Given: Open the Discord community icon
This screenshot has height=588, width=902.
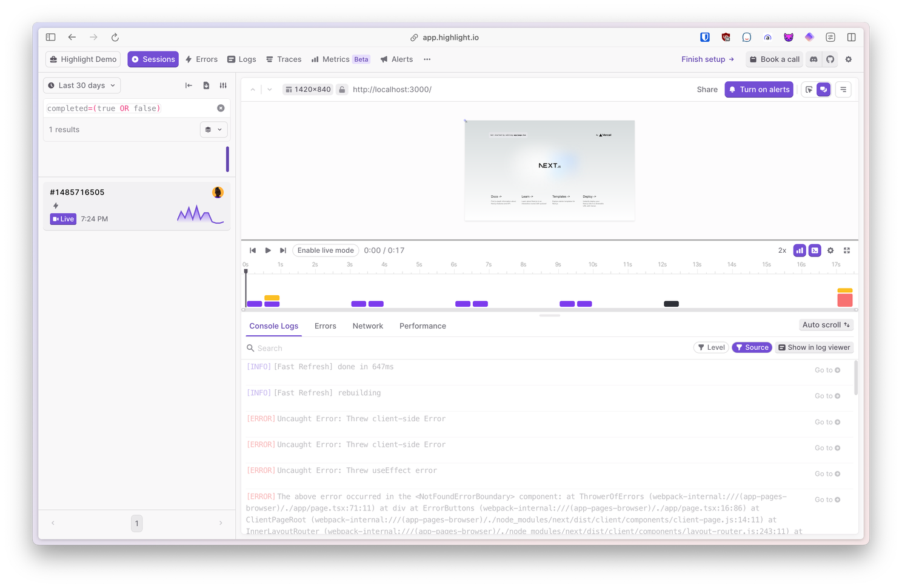Looking at the screenshot, I should pyautogui.click(x=814, y=59).
